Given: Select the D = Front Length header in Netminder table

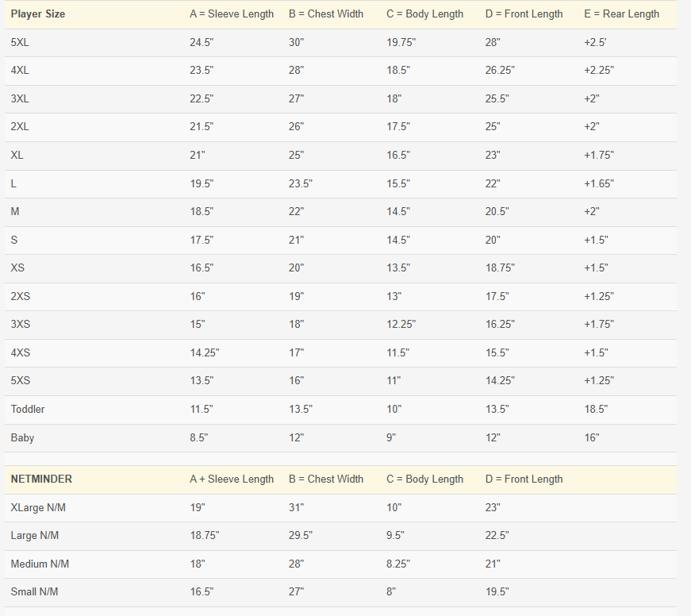Looking at the screenshot, I should point(524,479).
